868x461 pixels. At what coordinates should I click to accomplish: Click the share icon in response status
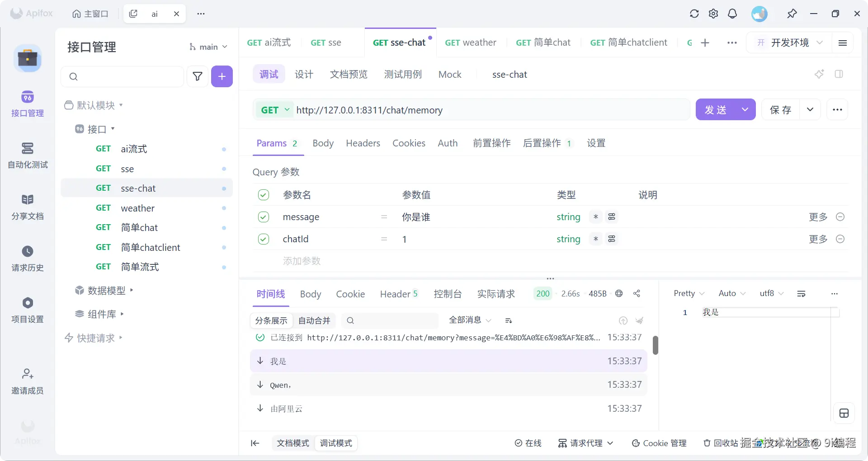pyautogui.click(x=637, y=293)
